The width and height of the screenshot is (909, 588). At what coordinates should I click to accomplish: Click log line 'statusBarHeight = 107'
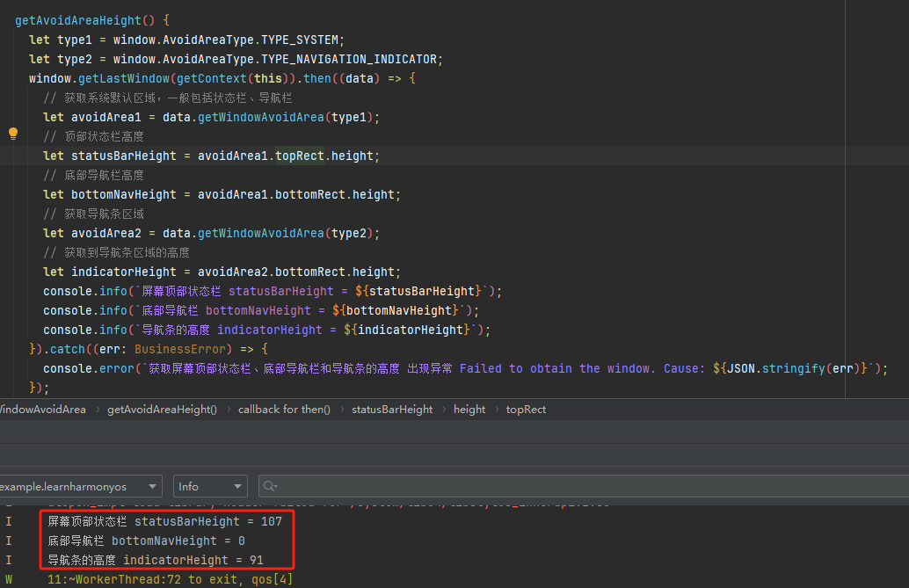pyautogui.click(x=164, y=521)
